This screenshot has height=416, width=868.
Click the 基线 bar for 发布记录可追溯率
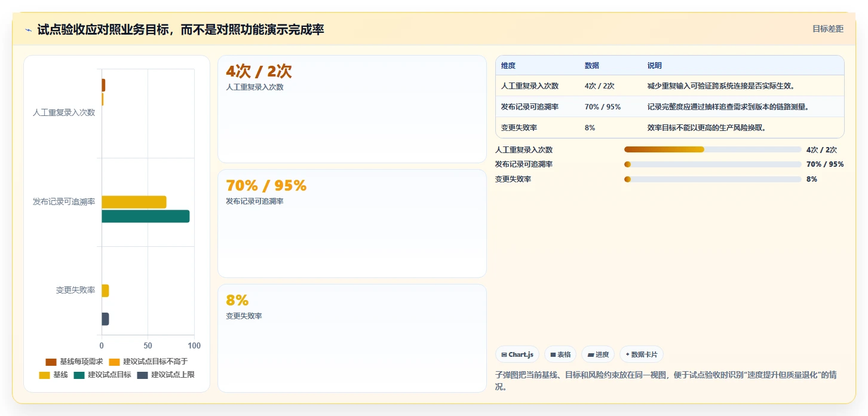pyautogui.click(x=134, y=202)
